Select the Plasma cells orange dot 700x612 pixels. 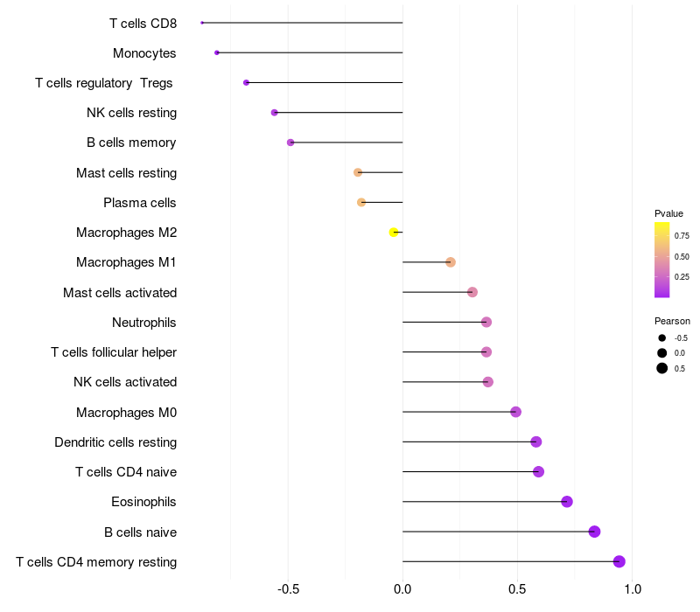pyautogui.click(x=361, y=202)
